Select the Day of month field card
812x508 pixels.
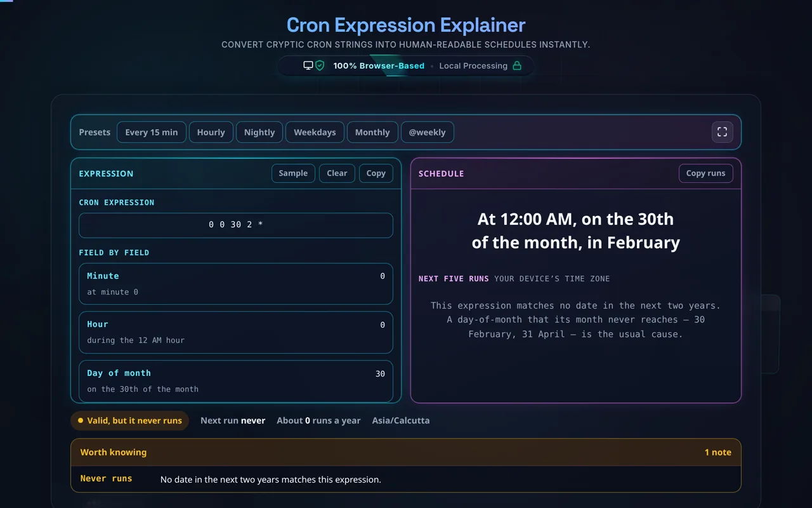click(x=236, y=381)
